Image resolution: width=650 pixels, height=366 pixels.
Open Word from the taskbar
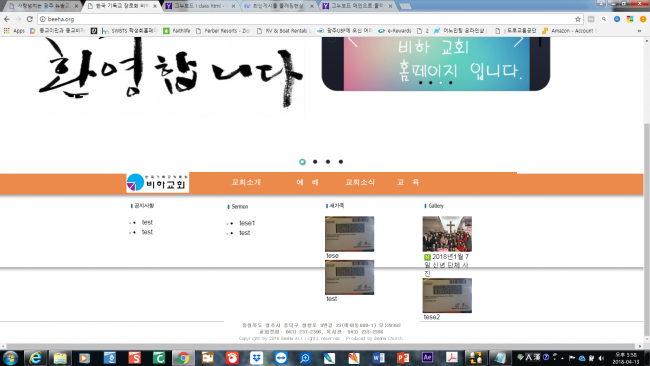pos(378,358)
